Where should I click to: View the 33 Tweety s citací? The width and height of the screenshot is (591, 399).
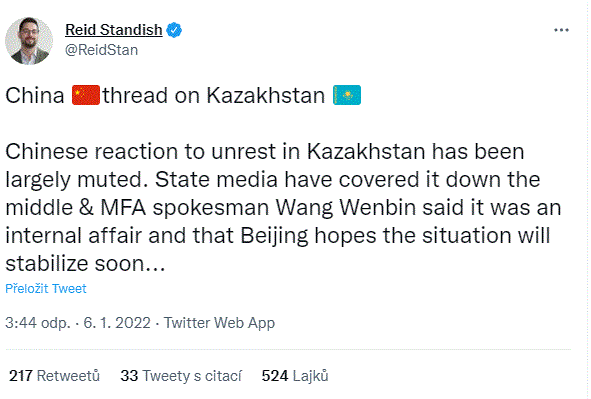181,376
